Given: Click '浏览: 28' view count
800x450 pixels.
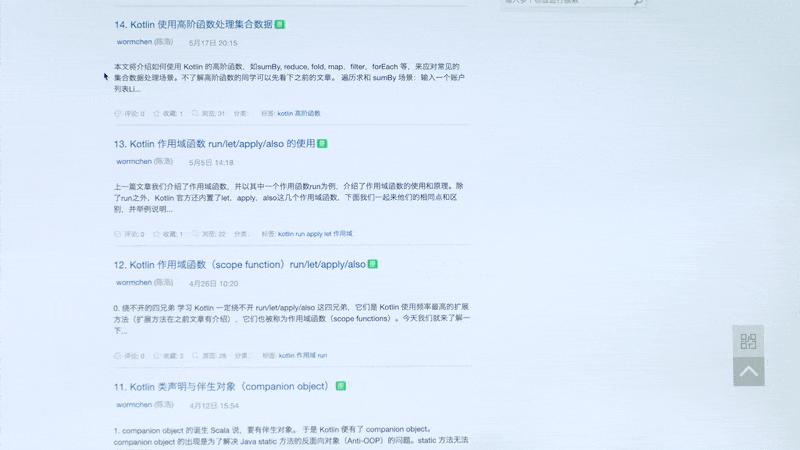Looking at the screenshot, I should 214,355.
